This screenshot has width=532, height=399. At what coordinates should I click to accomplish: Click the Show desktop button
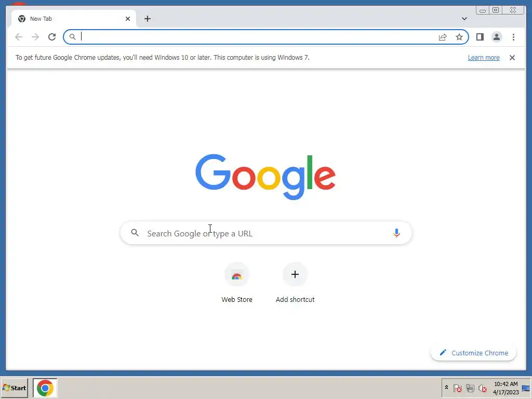(526, 388)
